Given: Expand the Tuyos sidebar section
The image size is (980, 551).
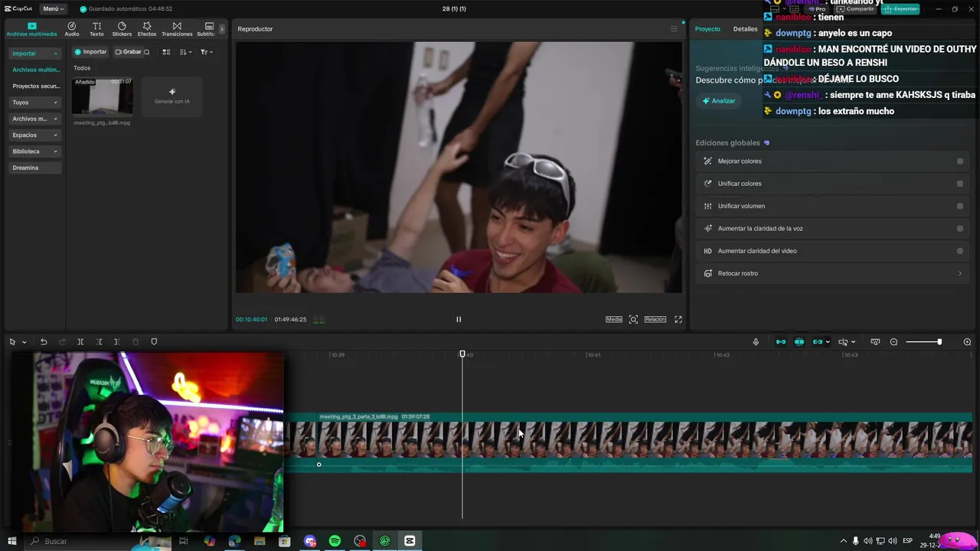Looking at the screenshot, I should tap(35, 102).
